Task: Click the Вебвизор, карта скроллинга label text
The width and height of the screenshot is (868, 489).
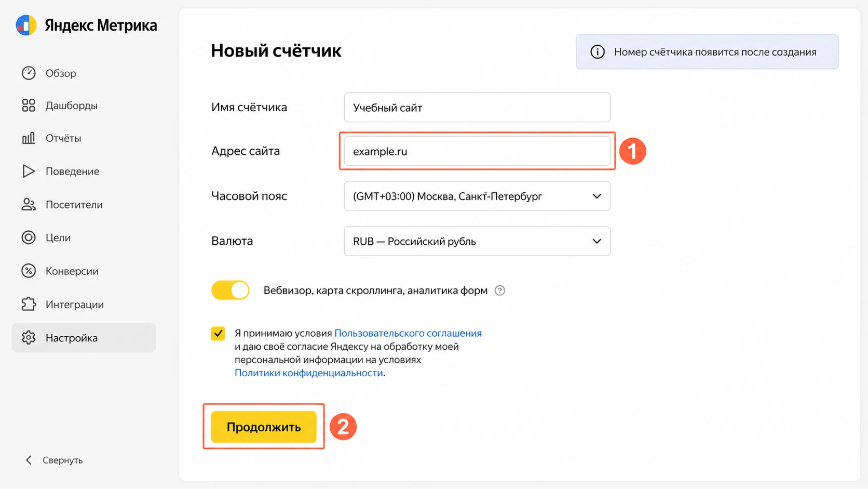Action: coord(375,290)
